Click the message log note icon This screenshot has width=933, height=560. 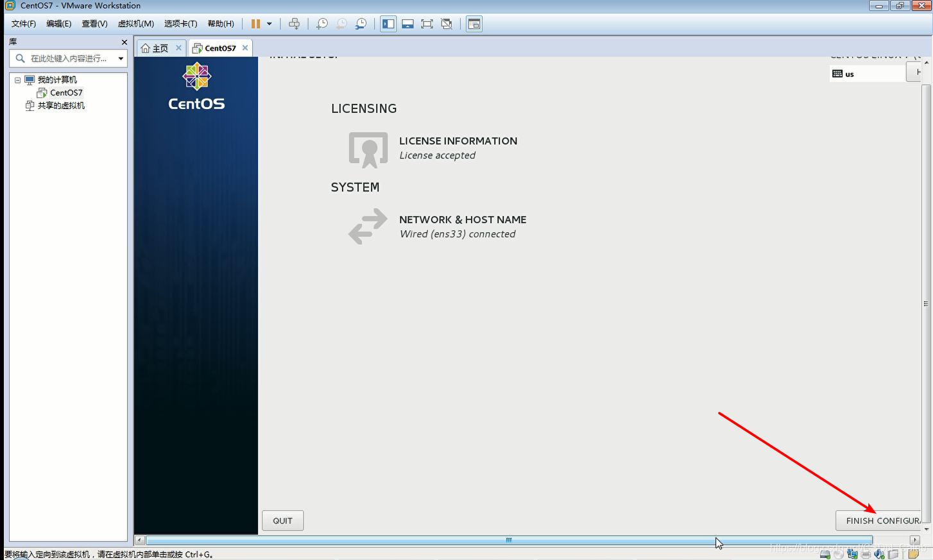912,554
